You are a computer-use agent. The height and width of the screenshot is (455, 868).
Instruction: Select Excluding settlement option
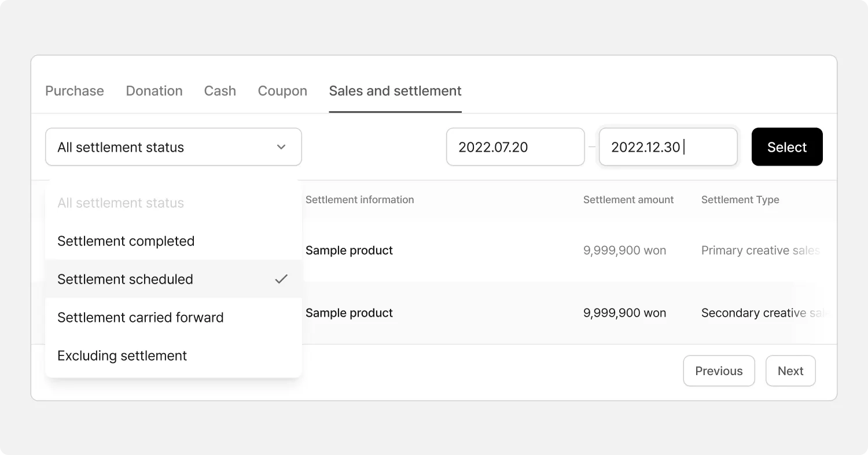click(122, 356)
